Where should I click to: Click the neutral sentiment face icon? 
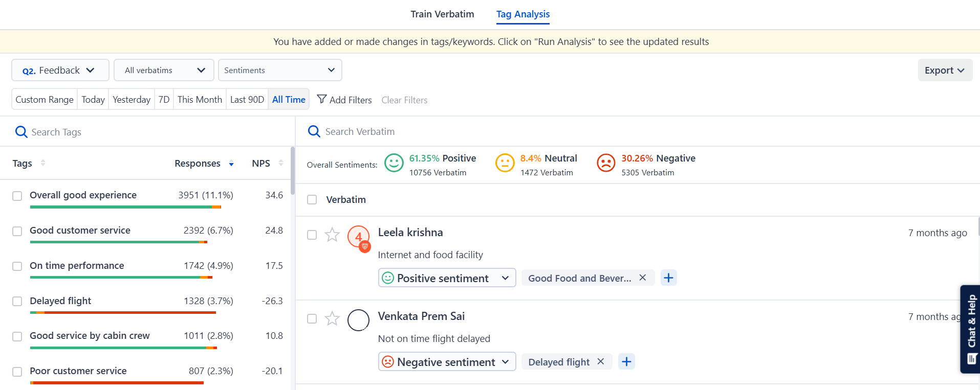click(x=505, y=163)
